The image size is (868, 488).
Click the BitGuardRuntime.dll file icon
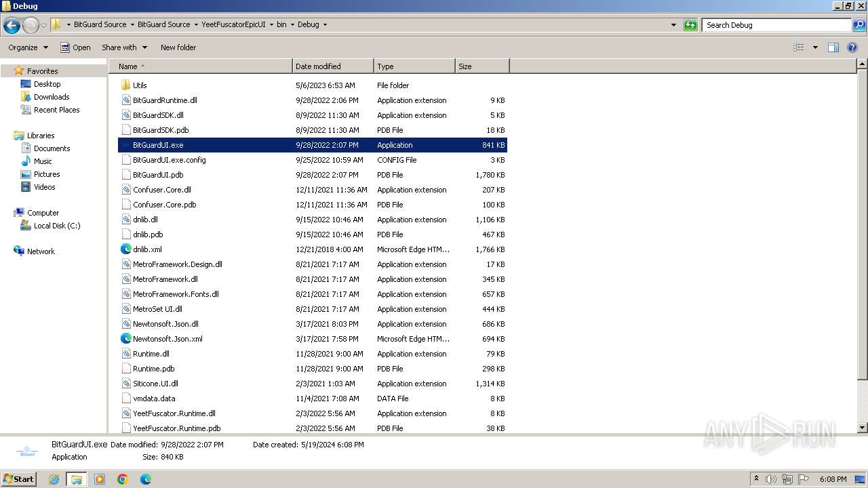click(125, 100)
